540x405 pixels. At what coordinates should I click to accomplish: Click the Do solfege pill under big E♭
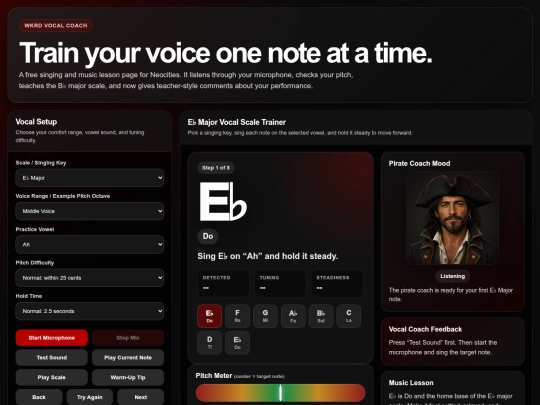coord(208,236)
